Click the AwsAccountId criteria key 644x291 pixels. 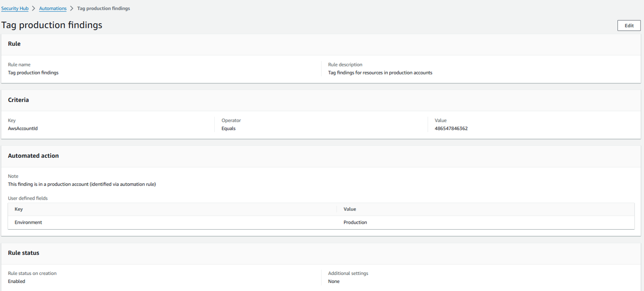pyautogui.click(x=23, y=129)
